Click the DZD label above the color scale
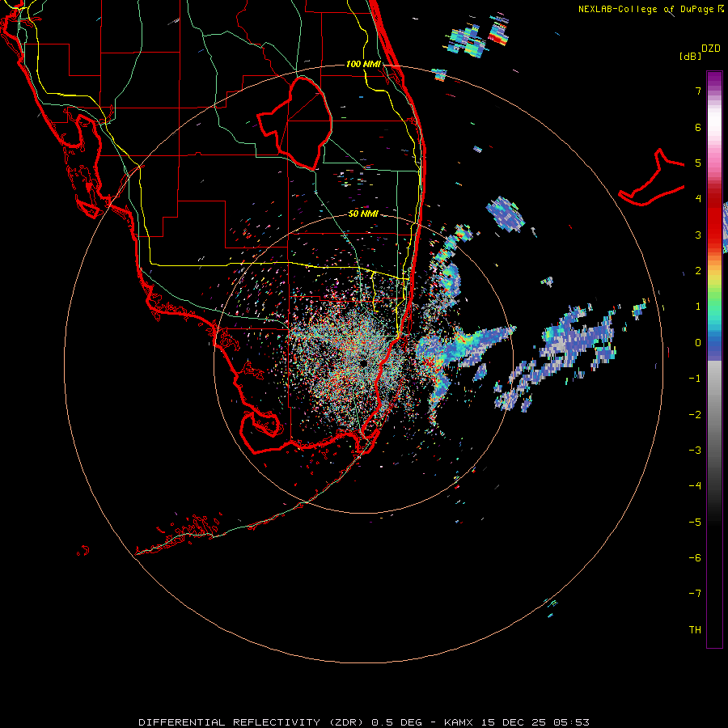The image size is (728, 728). coord(711,49)
